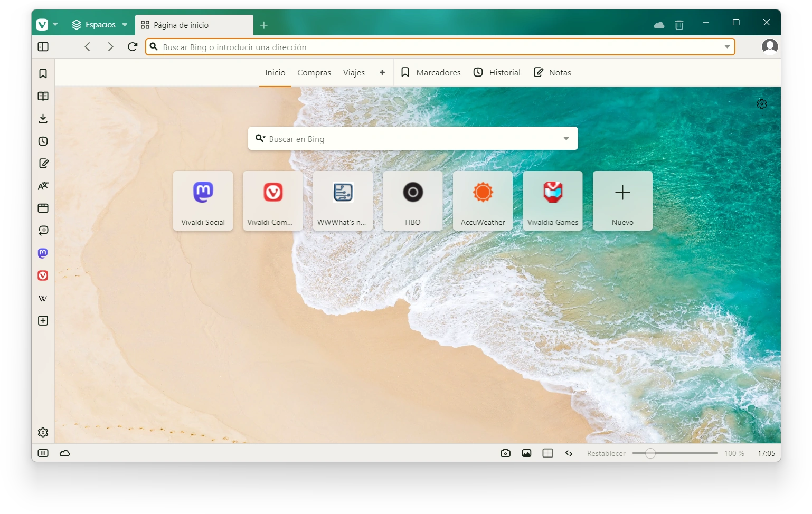Open the HBO speed dial
812x514 pixels.
tap(413, 201)
